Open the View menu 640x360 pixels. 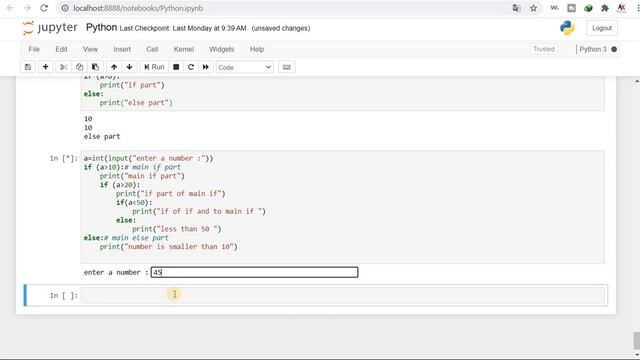tap(90, 49)
